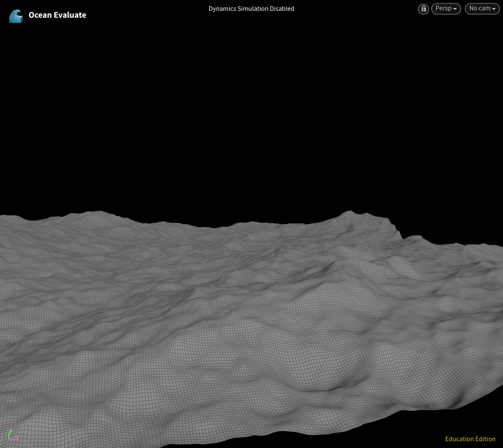Image resolution: width=503 pixels, height=448 pixels.
Task: Open the Persp view dropdown
Action: pos(446,9)
